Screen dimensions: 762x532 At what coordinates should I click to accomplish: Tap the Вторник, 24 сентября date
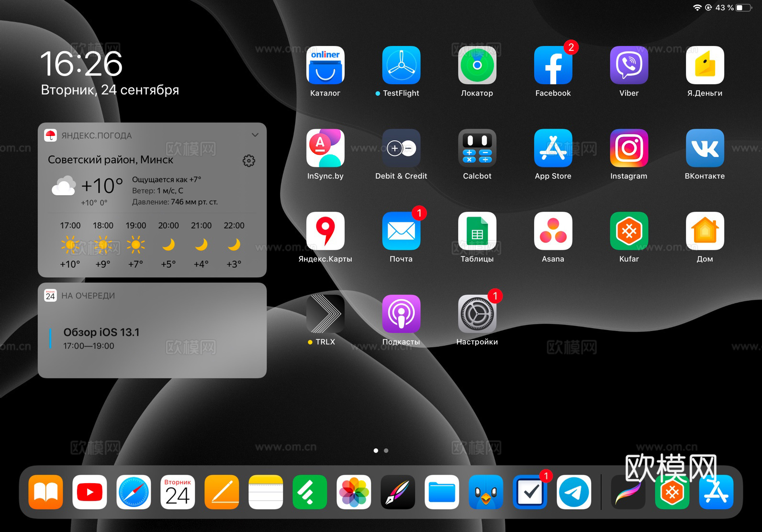click(x=110, y=90)
